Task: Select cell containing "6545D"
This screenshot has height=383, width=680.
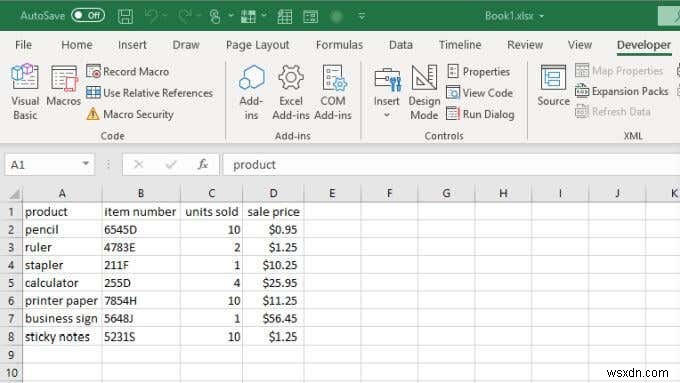Action: (x=141, y=230)
